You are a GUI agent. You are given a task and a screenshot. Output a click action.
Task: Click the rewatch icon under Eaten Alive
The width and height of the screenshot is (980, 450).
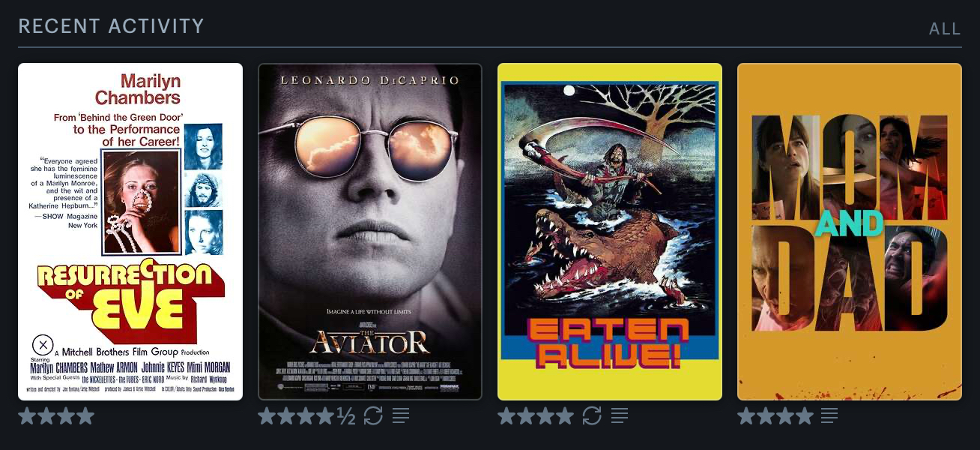click(592, 415)
